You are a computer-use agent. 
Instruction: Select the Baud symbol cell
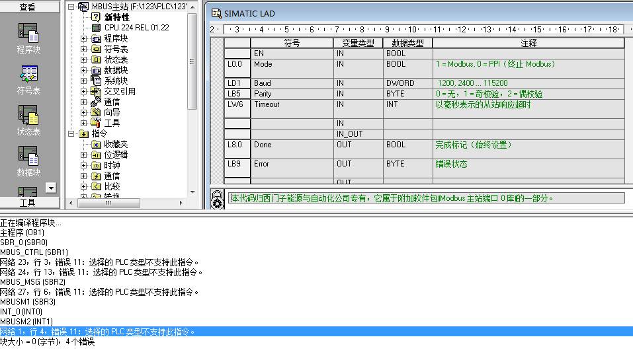(292, 83)
